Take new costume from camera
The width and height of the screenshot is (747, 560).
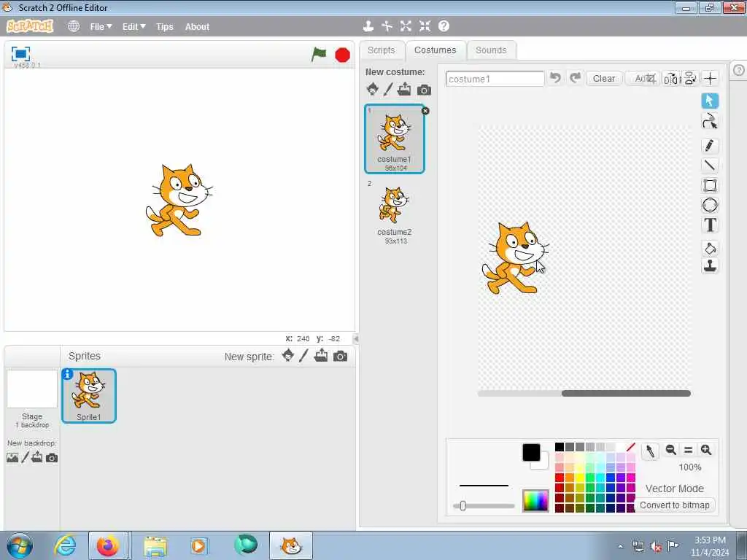tap(424, 90)
